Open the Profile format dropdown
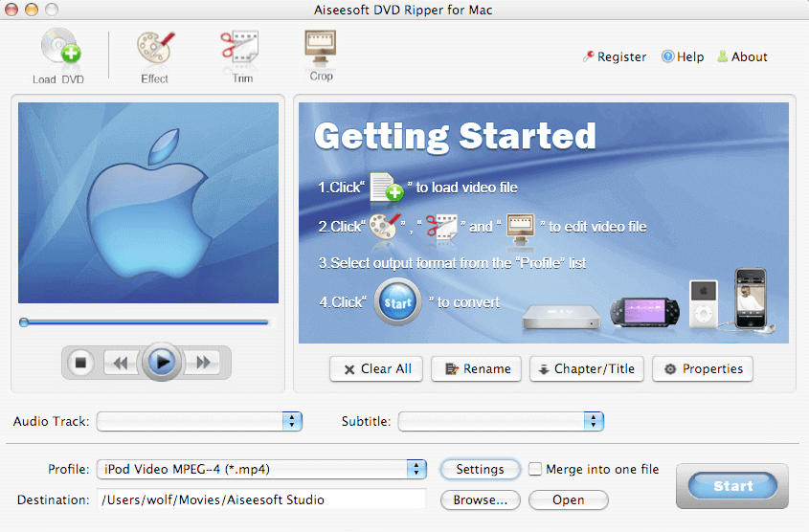 coord(261,469)
